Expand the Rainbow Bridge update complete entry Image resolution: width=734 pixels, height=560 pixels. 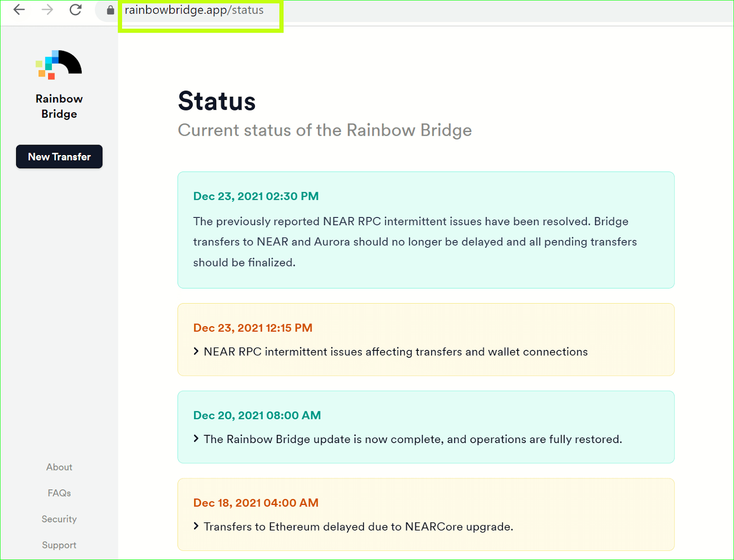[413, 439]
